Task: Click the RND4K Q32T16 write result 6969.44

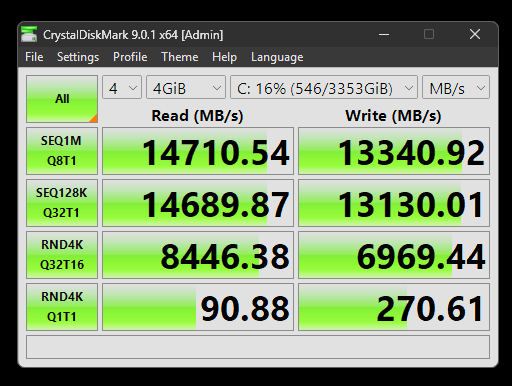Action: click(x=394, y=255)
